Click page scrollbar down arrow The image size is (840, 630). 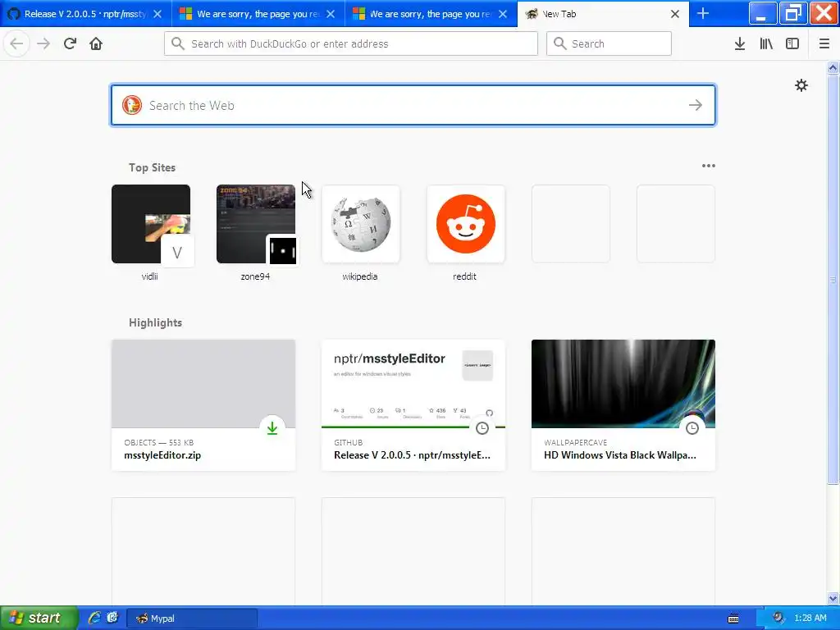click(x=833, y=598)
